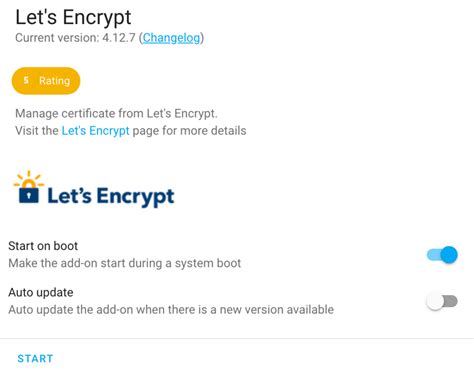This screenshot has height=373, width=474.
Task: Click the new version available description
Action: [x=171, y=310]
